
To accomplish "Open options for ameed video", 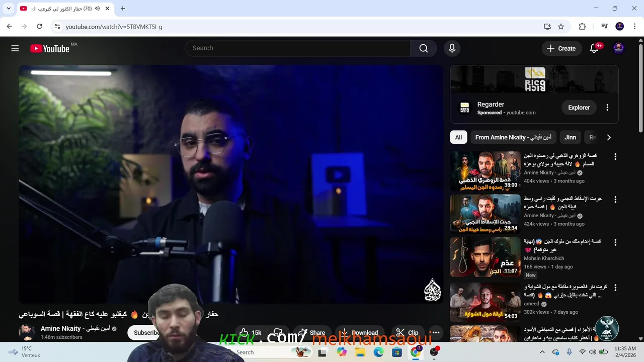I will click(x=615, y=288).
